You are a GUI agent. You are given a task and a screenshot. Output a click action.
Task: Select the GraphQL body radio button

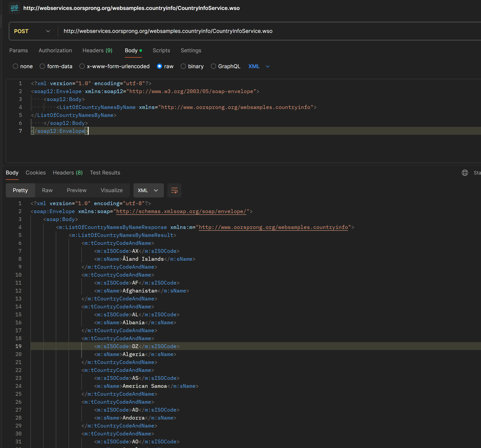[x=213, y=66]
